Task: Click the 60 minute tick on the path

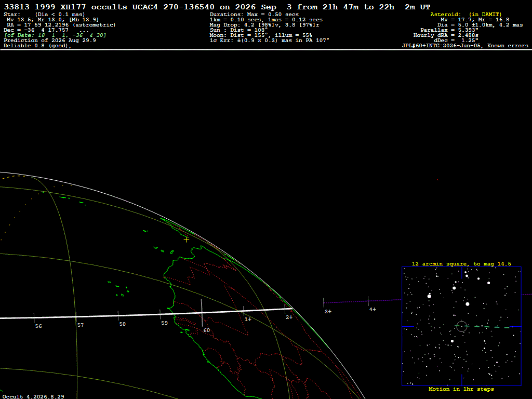Action: (x=206, y=330)
